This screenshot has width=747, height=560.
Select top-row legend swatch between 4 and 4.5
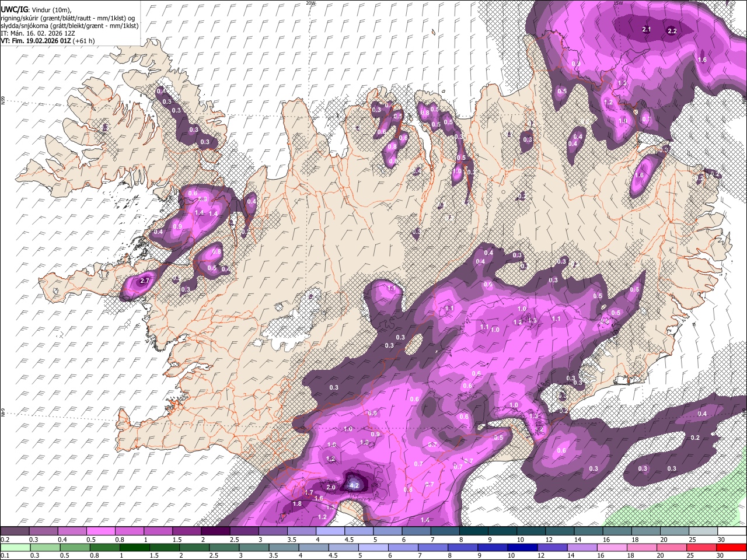click(329, 531)
